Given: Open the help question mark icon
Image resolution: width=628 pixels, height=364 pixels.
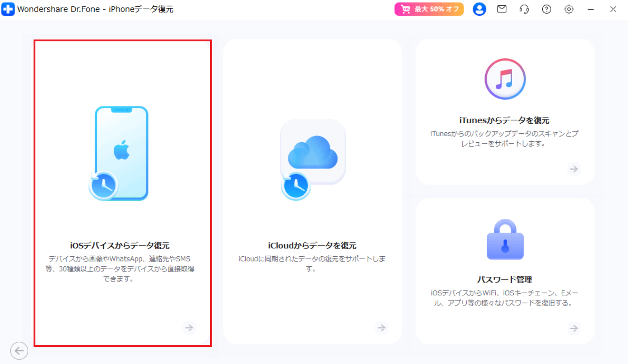Looking at the screenshot, I should coord(546,9).
